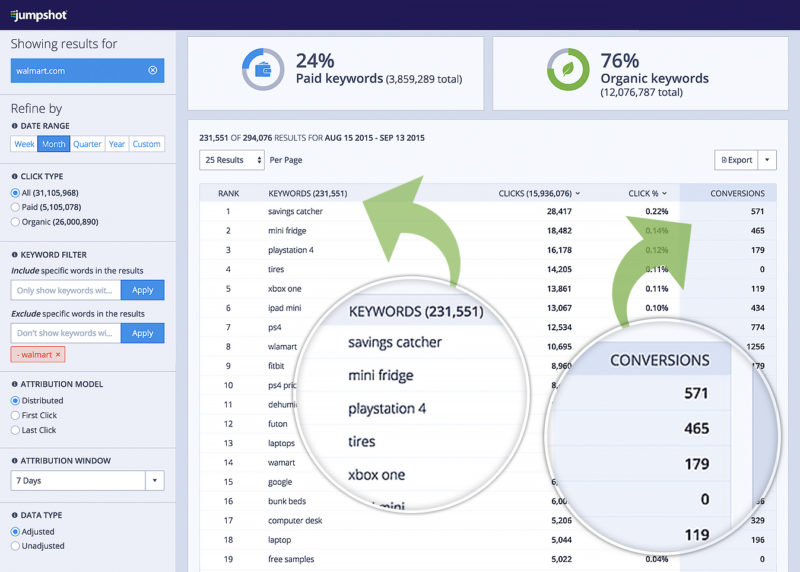The image size is (800, 572).
Task: Click the Export button
Action: coord(736,160)
